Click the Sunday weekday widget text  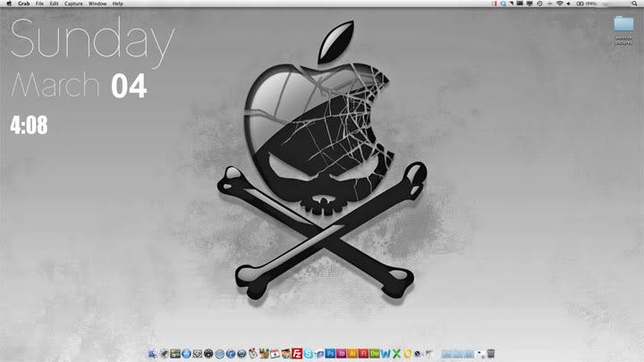pos(92,41)
